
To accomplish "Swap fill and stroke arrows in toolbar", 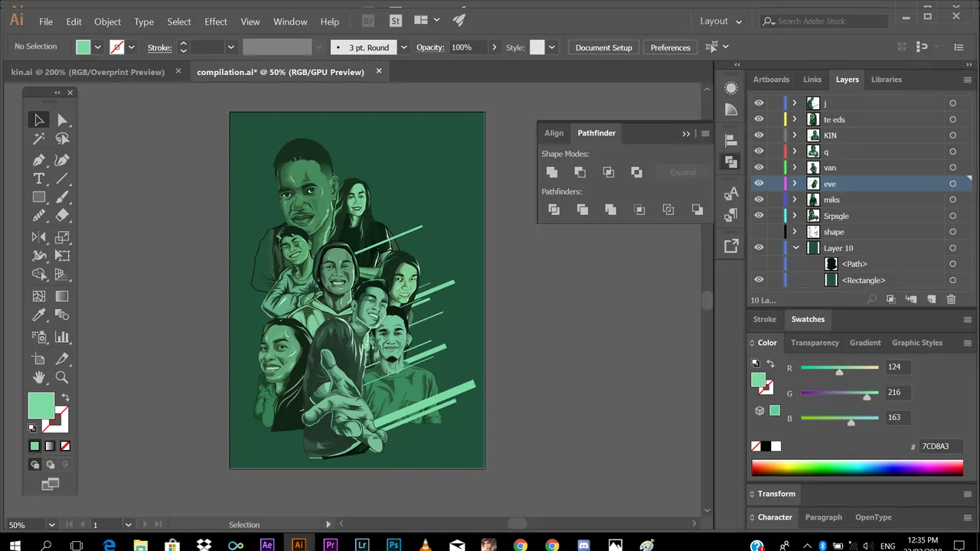I will click(x=65, y=397).
